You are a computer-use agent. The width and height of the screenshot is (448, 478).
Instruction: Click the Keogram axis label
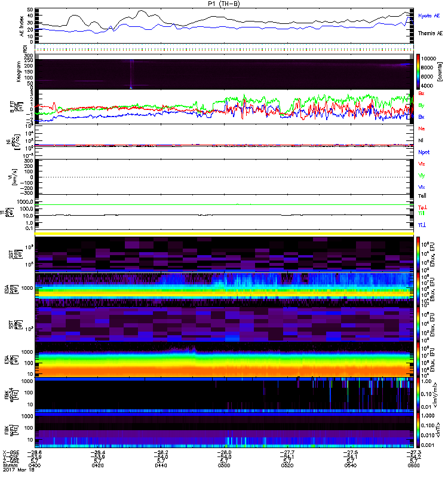19,72
